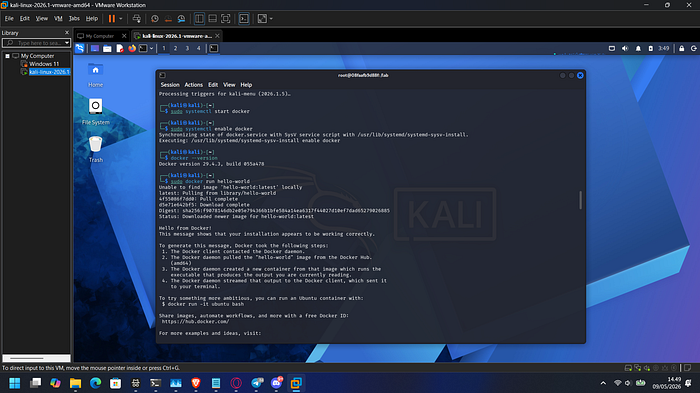Toggle the library sidebar view button
The height and width of the screenshot is (393, 700).
pyautogui.click(x=199, y=19)
